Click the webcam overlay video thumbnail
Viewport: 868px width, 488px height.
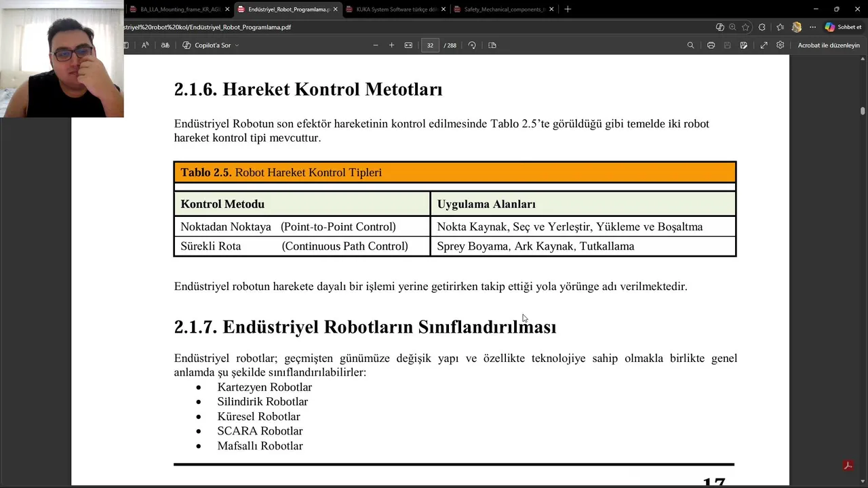click(62, 59)
